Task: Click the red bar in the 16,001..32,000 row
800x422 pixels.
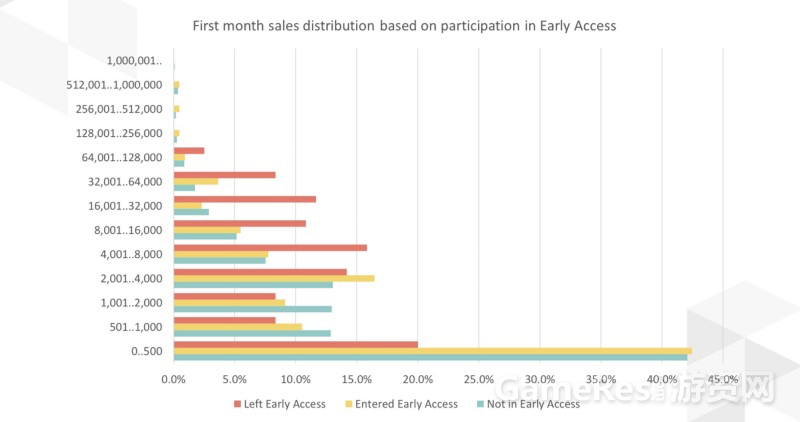Action: click(245, 200)
